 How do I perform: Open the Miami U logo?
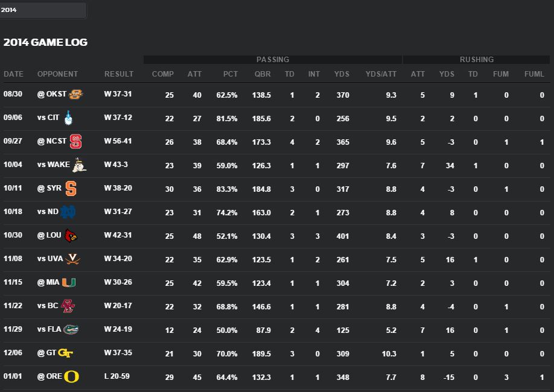[69, 283]
